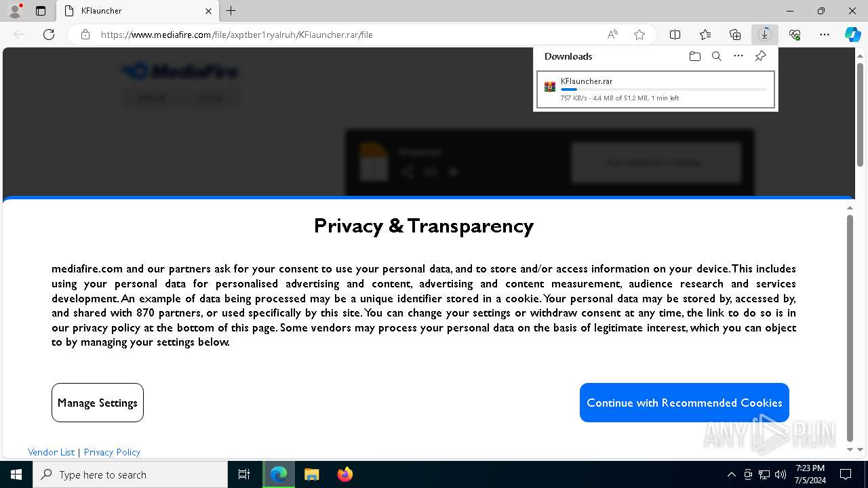Viewport: 868px width, 488px height.
Task: Click Manage Settings button
Action: point(98,403)
